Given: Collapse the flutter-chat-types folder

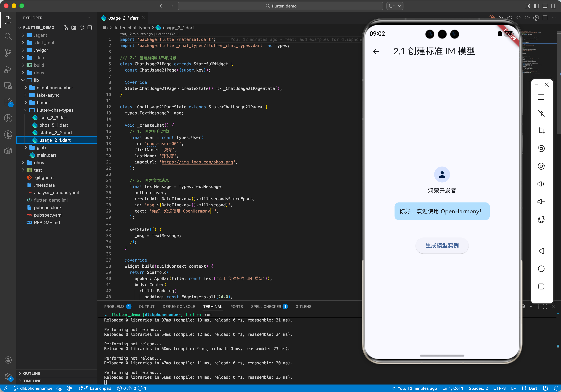Looking at the screenshot, I should [55, 110].
